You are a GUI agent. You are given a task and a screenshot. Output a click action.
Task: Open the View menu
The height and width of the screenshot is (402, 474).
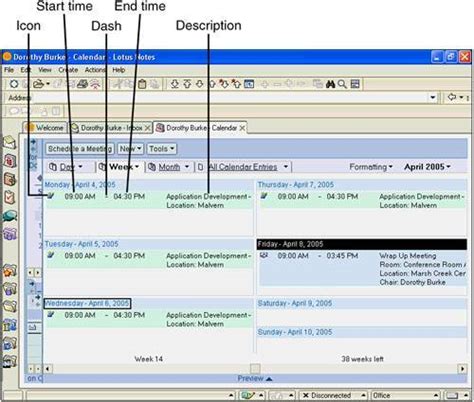45,70
